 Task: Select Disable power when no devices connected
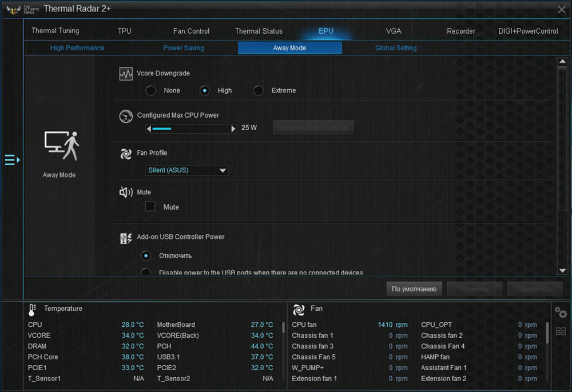click(x=146, y=272)
